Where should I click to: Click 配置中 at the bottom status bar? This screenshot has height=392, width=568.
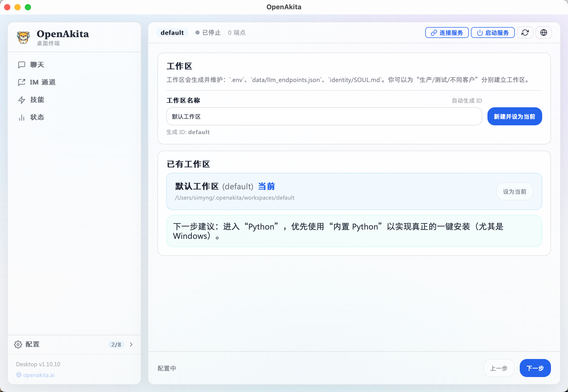[167, 368]
